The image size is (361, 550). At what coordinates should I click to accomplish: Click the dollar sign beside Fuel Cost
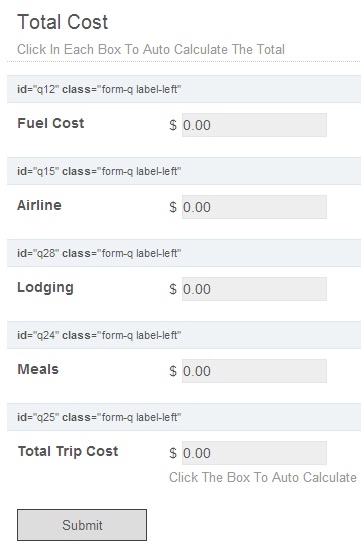173,125
